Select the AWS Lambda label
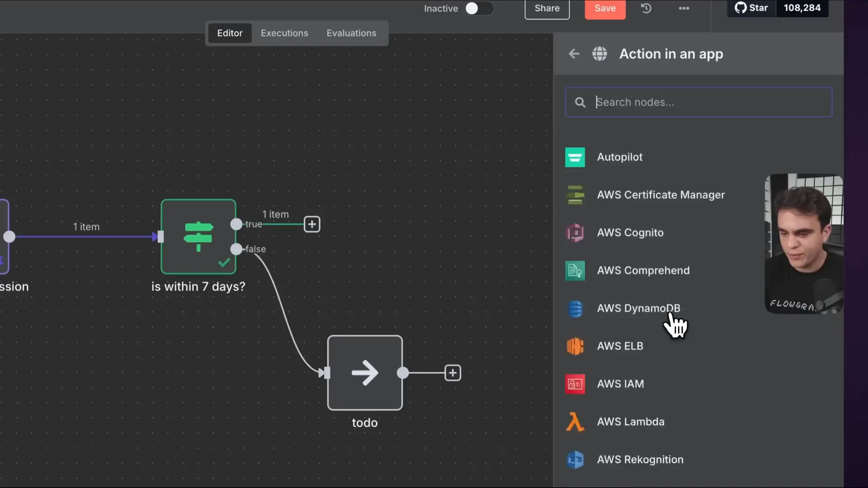Image resolution: width=868 pixels, height=488 pixels. (x=631, y=422)
